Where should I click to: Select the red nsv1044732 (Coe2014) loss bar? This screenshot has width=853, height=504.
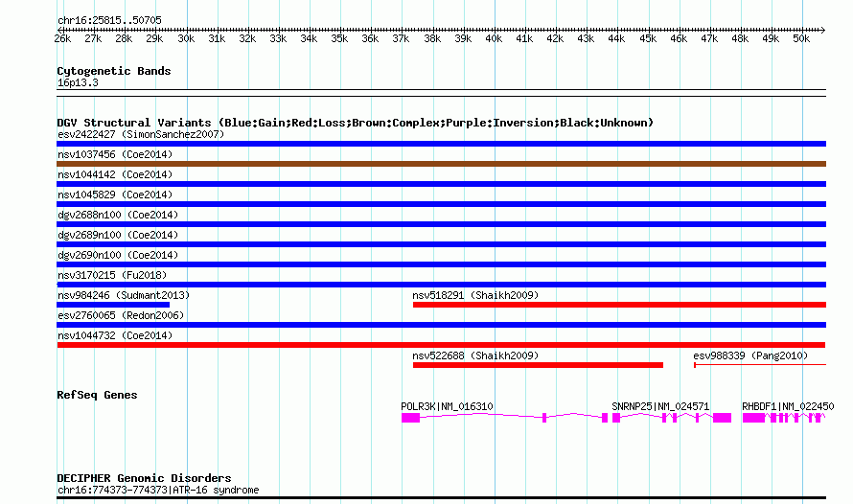click(x=441, y=345)
